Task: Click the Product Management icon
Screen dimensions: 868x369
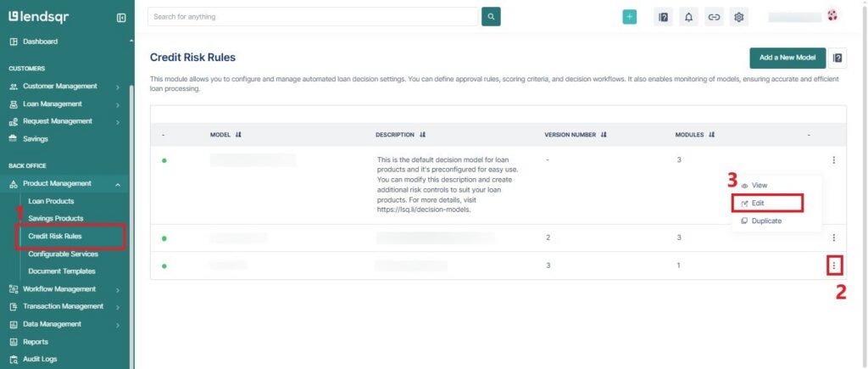Action: tap(14, 184)
